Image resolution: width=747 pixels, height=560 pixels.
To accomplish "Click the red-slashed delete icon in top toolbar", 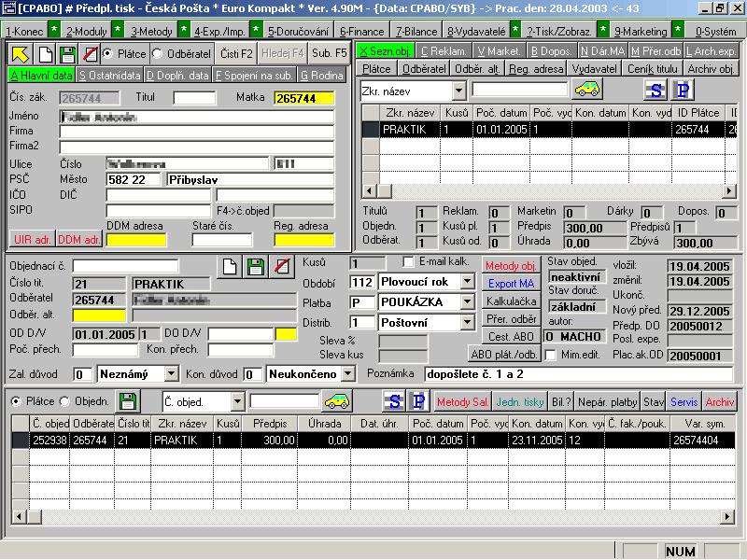I will (x=89, y=54).
